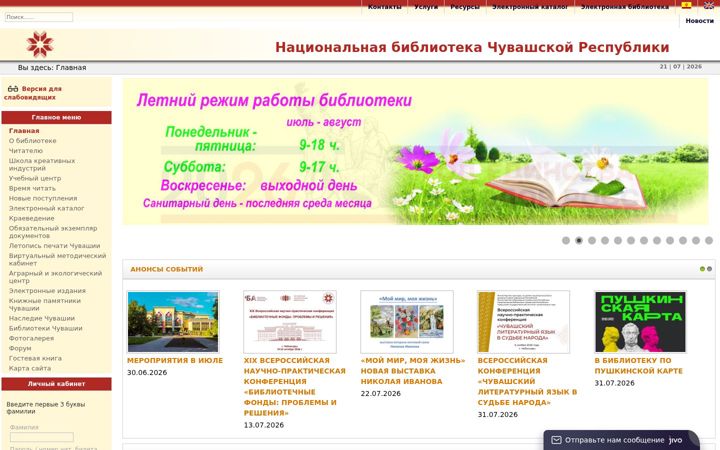Open Книжные памятники Чувашии link
Screen dimensions: 720x450
(45, 304)
